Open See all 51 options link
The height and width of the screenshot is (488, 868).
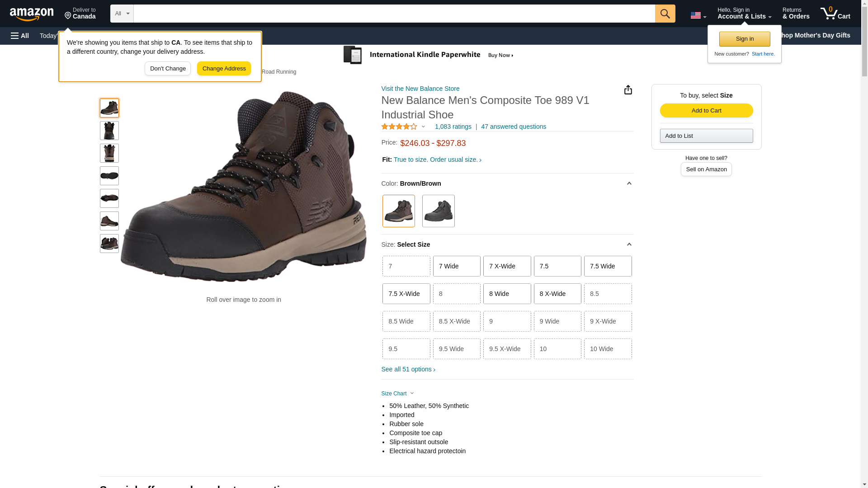coord(408,369)
